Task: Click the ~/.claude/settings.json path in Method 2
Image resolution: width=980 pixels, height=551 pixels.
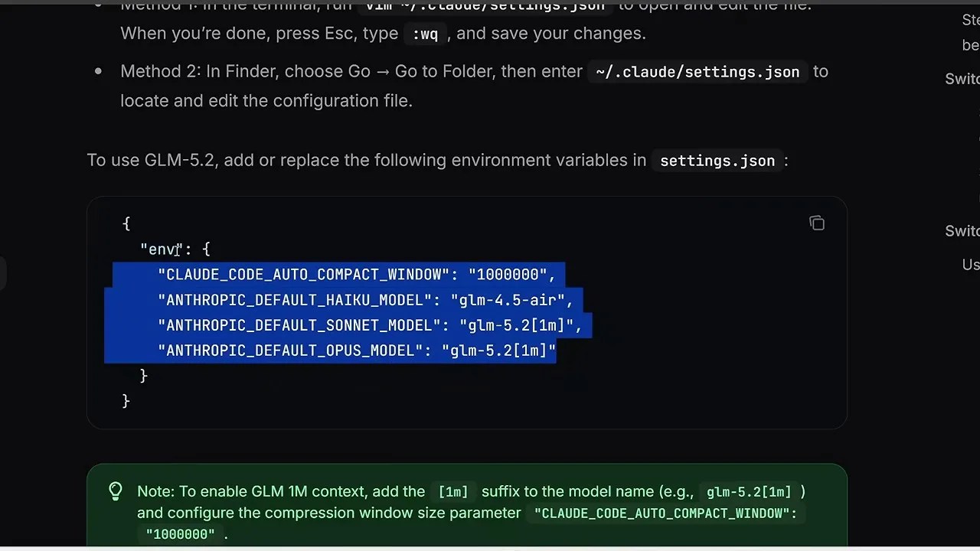Action: pyautogui.click(x=697, y=72)
